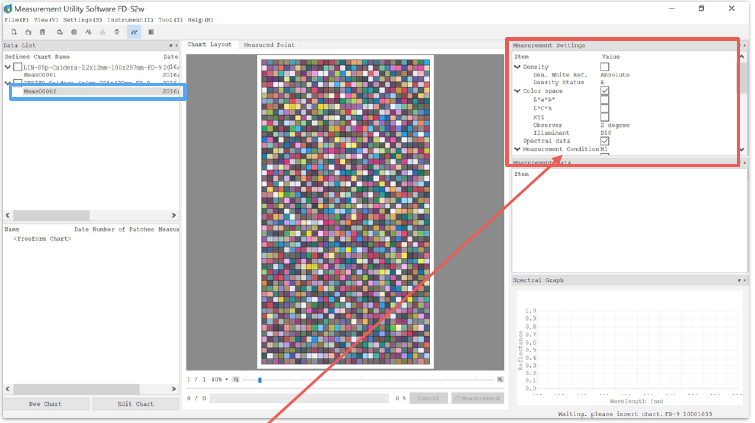The height and width of the screenshot is (423, 755).
Task: Open the View menu
Action: tap(46, 20)
